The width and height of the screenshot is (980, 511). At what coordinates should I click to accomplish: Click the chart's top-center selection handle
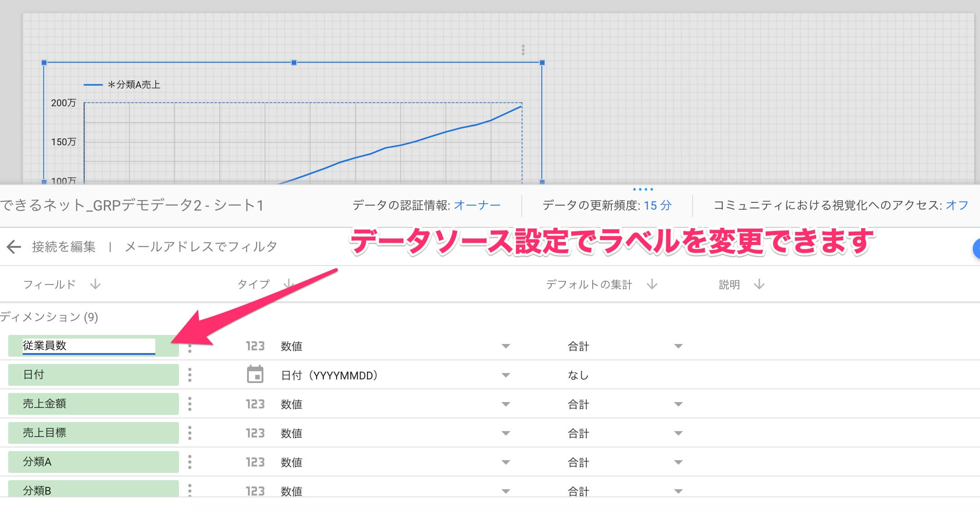click(294, 63)
